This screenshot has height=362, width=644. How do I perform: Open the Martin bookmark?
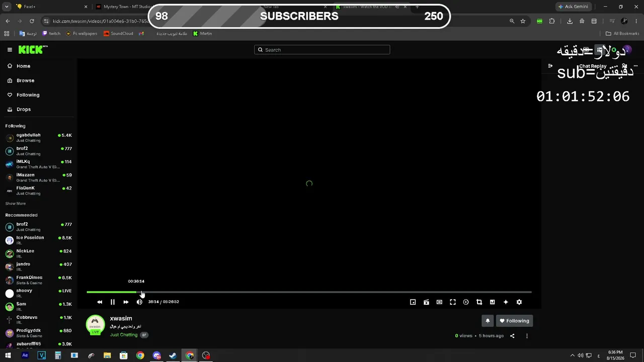(203, 34)
